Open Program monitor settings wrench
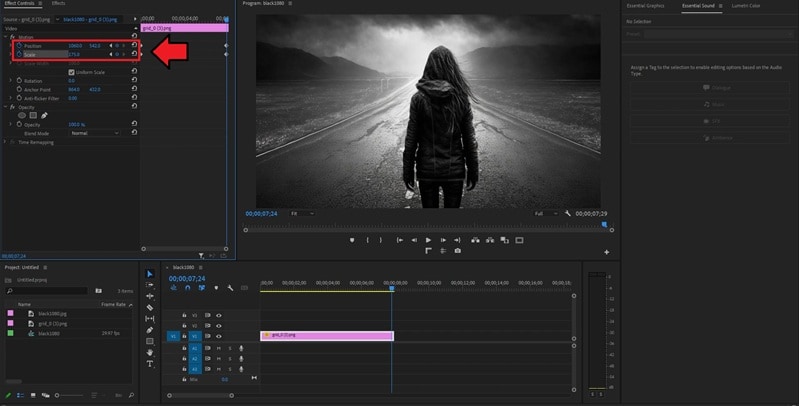 point(568,213)
